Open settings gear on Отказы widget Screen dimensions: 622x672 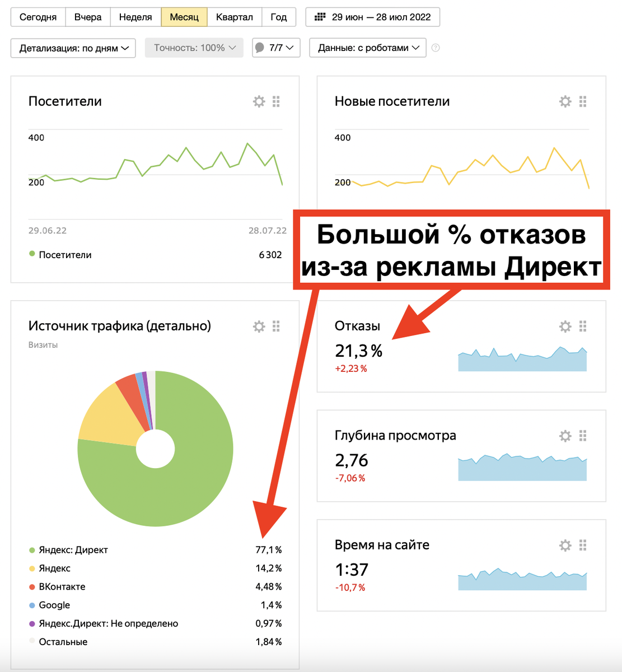pyautogui.click(x=565, y=326)
